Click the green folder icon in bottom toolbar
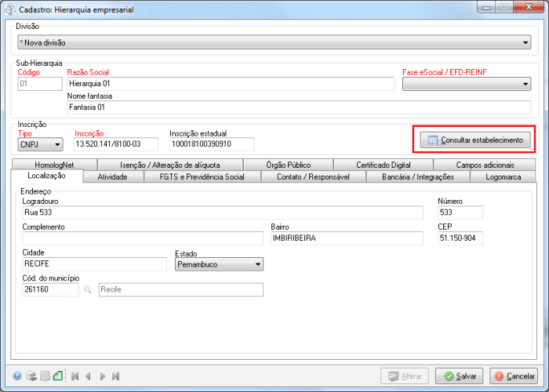Screen dimensions: 549x392 58,376
